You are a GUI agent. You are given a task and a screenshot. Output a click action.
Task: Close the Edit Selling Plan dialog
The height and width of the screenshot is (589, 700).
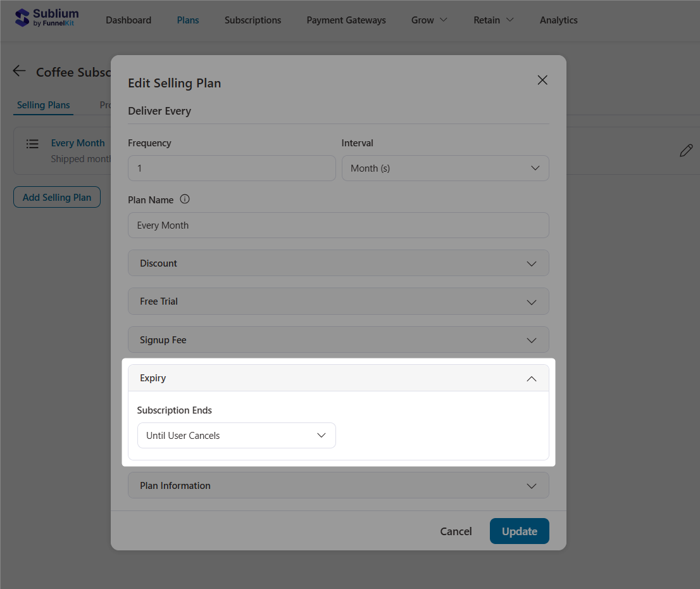[x=542, y=80]
